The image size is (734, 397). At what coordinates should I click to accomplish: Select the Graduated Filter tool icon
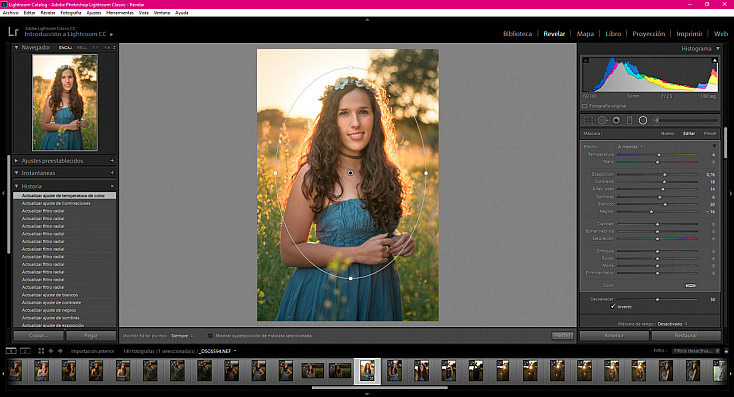[x=630, y=120]
